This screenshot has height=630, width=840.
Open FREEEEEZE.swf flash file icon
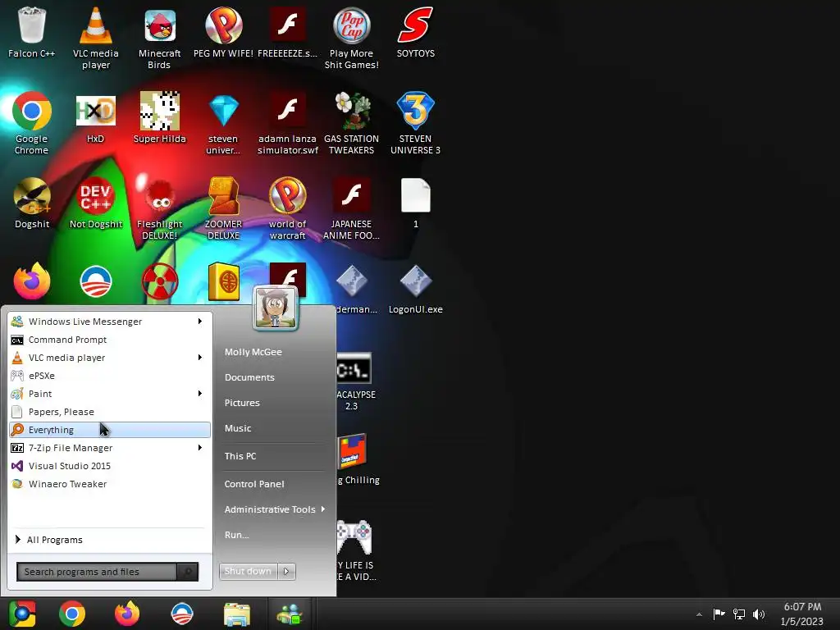point(288,33)
